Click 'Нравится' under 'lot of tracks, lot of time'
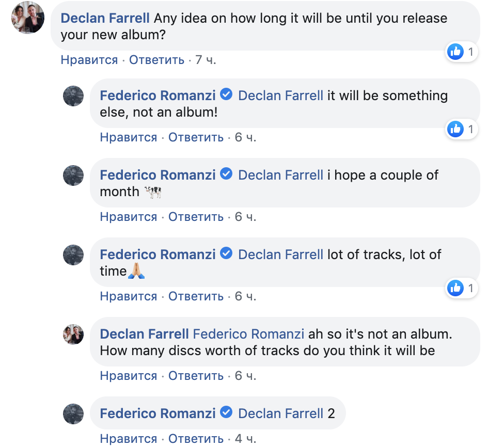Image resolution: width=504 pixels, height=447 pixels. click(x=129, y=296)
